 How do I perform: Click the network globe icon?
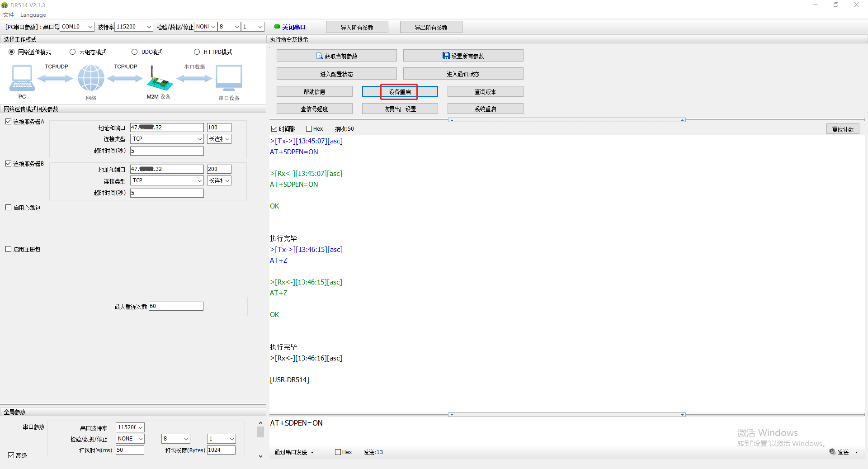coord(91,78)
